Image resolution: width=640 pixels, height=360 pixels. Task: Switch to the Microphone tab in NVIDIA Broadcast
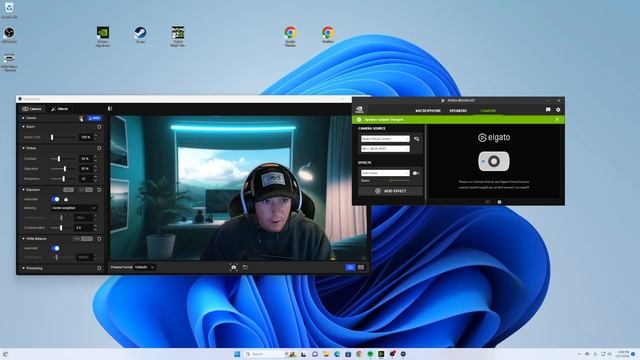tap(428, 111)
